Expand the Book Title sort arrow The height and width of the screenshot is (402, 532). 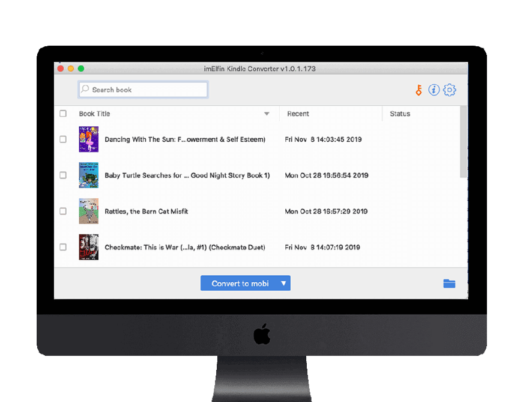click(267, 114)
